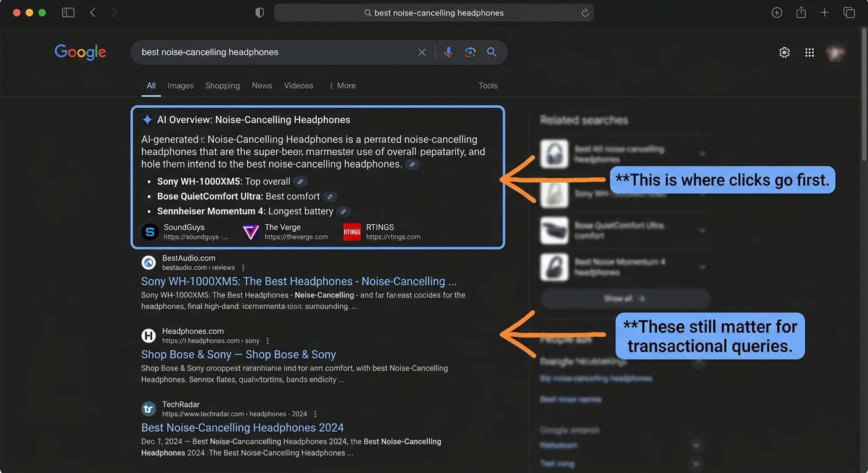Show the Safari tab overview
The width and height of the screenshot is (868, 473).
pyautogui.click(x=849, y=13)
